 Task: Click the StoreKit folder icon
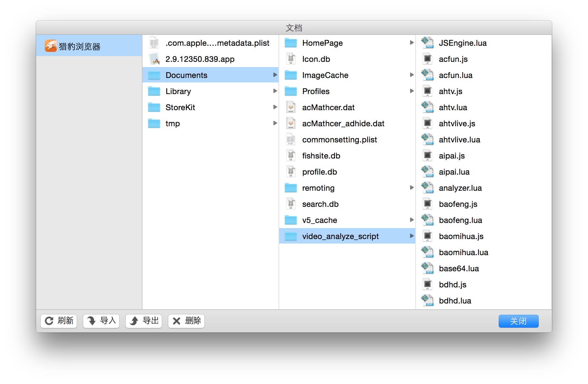(x=154, y=107)
